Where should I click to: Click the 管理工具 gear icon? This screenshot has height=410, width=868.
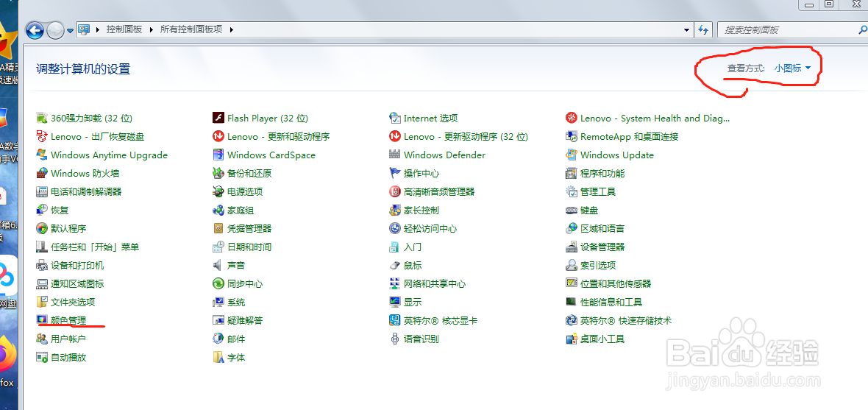(x=572, y=191)
